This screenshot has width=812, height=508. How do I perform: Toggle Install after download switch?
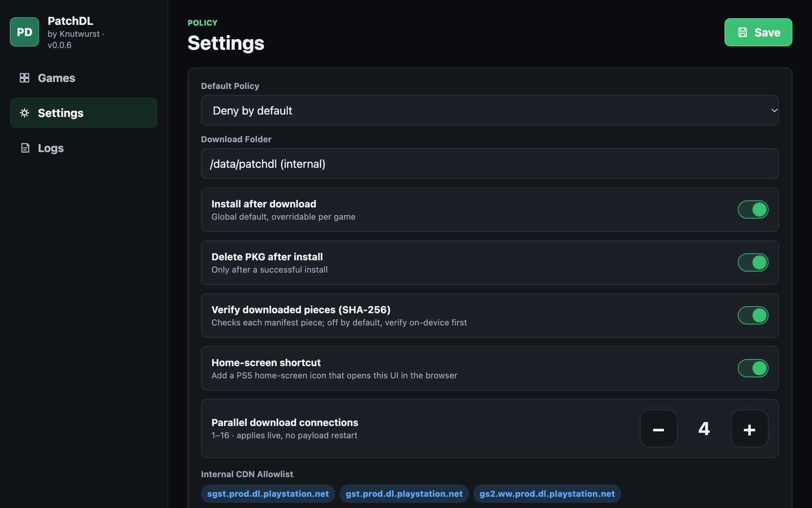coord(753,209)
